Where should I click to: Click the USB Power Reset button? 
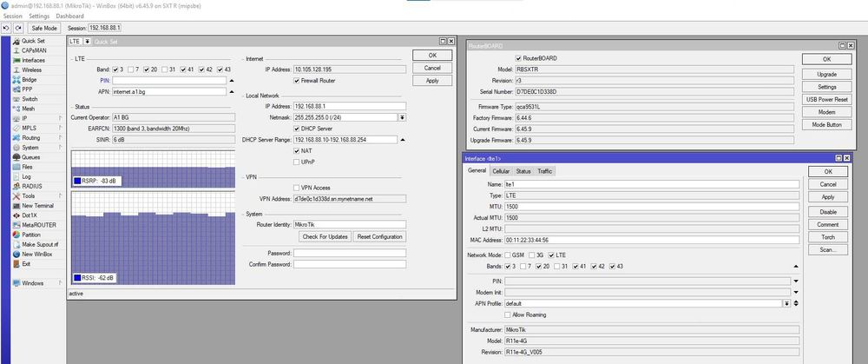coord(826,100)
